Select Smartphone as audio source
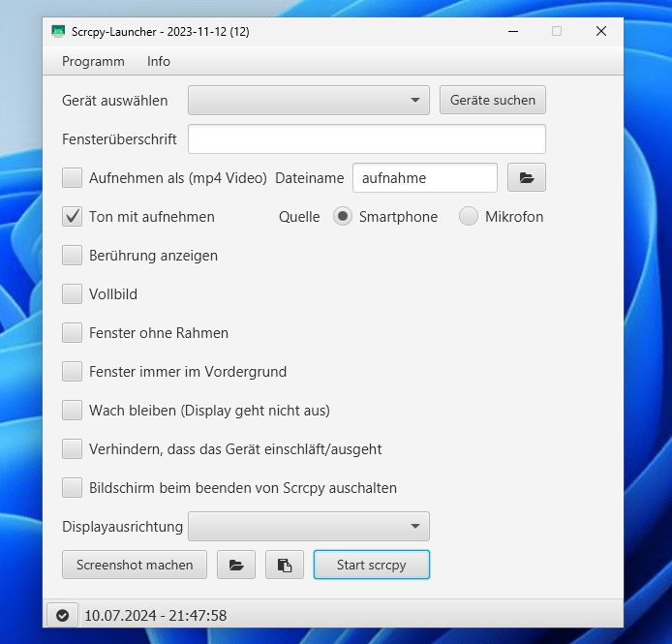672x644 pixels. pos(343,217)
